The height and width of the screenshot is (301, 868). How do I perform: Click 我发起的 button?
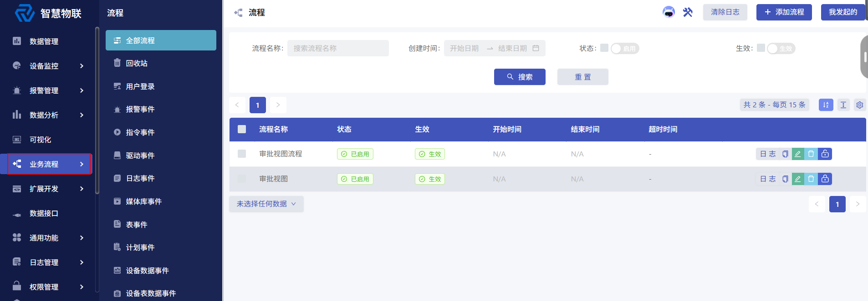point(843,12)
